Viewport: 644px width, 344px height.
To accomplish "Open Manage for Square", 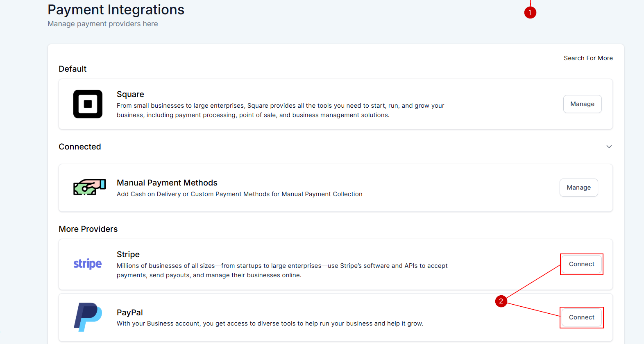I will 582,104.
